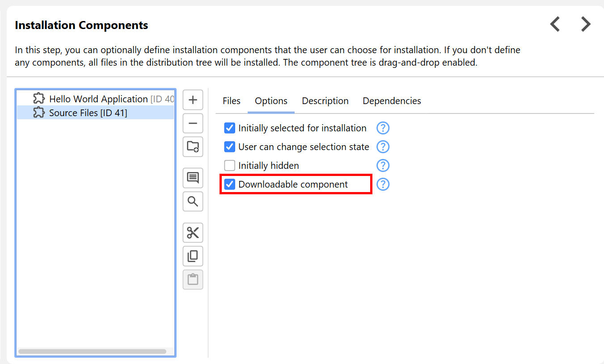Viewport: 604px width, 364px height.
Task: Switch to the Files tab
Action: click(232, 101)
